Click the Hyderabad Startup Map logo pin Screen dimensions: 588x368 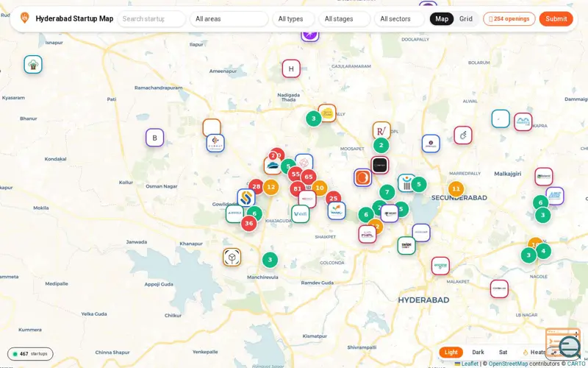tap(24, 18)
